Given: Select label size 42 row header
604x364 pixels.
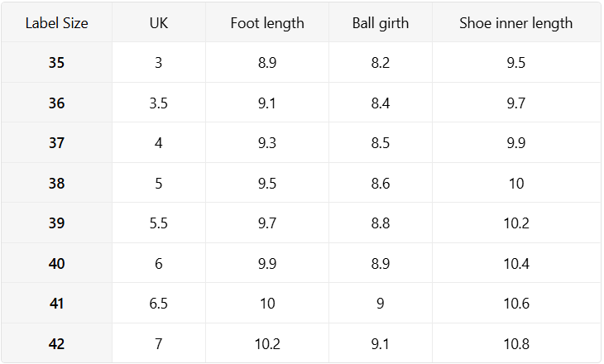Looking at the screenshot, I should pos(56,344).
